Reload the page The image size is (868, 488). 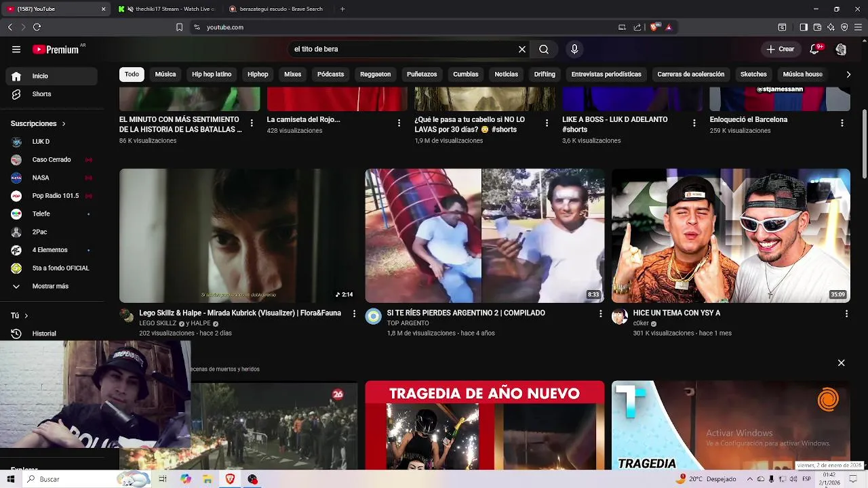point(37,27)
